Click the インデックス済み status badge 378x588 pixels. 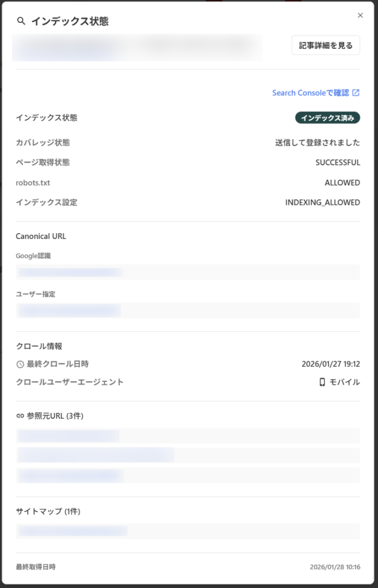tap(327, 118)
